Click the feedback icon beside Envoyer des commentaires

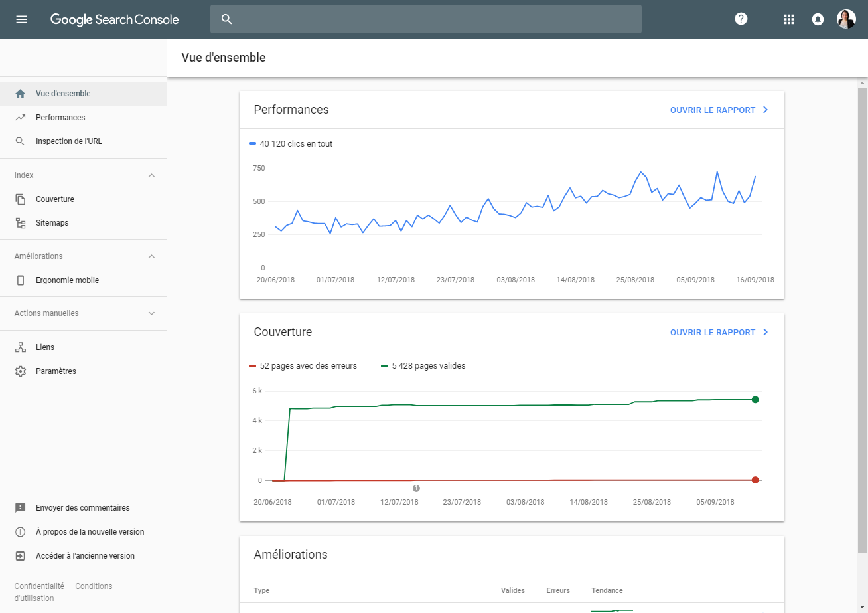tap(21, 508)
